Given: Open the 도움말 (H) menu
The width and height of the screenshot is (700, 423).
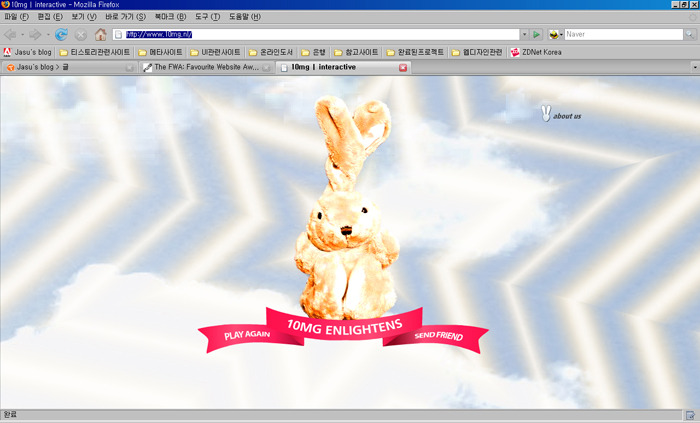Looking at the screenshot, I should pos(245,17).
